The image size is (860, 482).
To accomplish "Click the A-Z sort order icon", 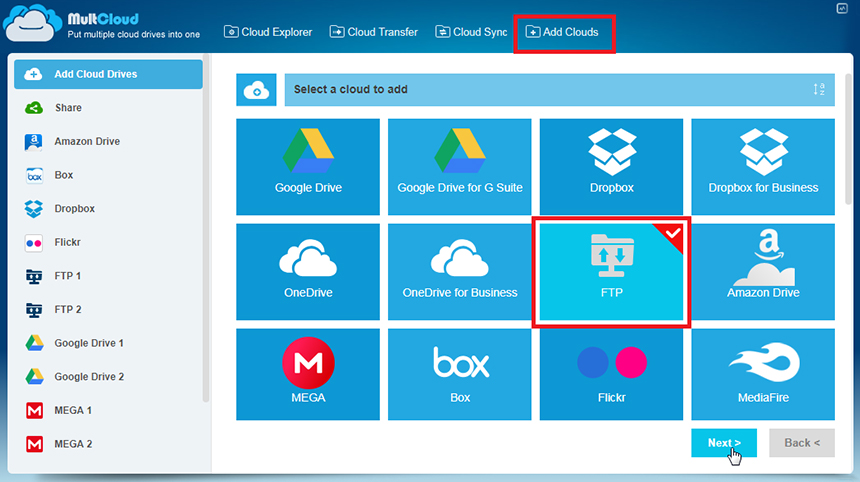I will pos(819,89).
